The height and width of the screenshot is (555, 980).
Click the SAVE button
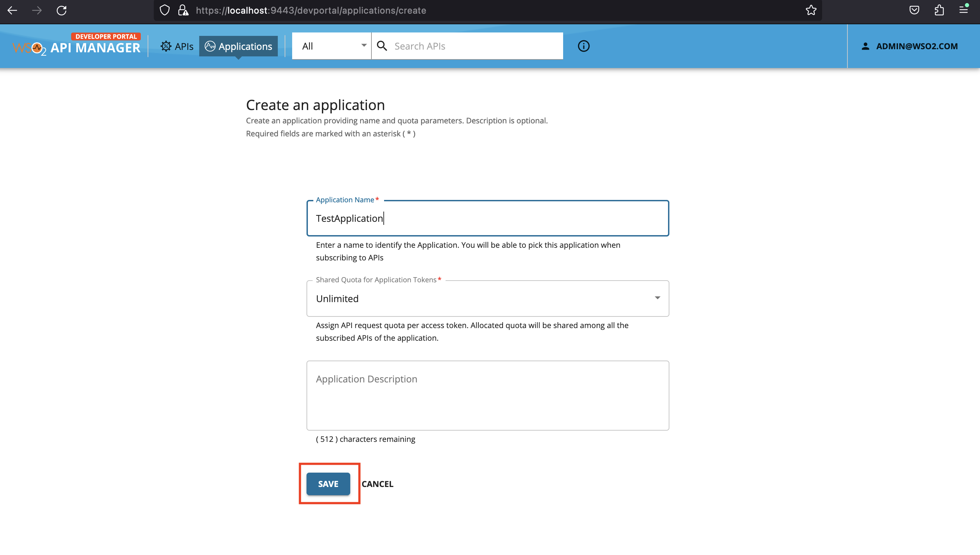click(x=328, y=484)
